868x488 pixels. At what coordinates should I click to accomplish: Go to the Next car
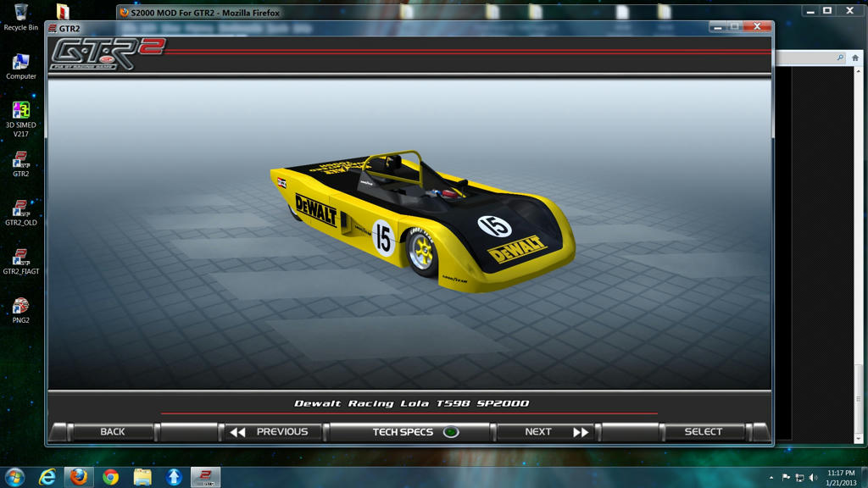point(547,431)
